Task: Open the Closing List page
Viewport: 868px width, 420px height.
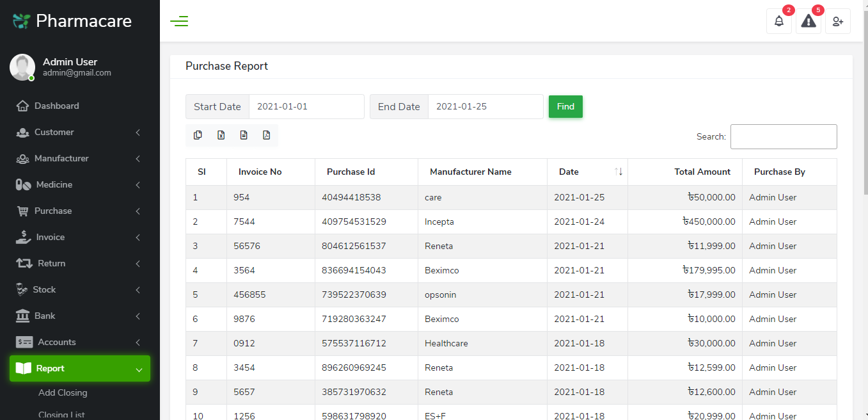Action: [x=61, y=414]
